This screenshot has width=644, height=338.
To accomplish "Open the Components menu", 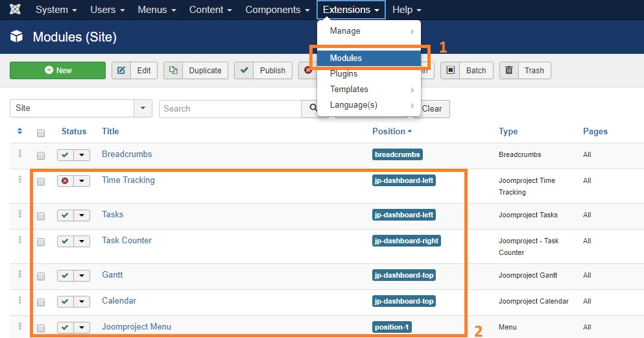I will [277, 10].
